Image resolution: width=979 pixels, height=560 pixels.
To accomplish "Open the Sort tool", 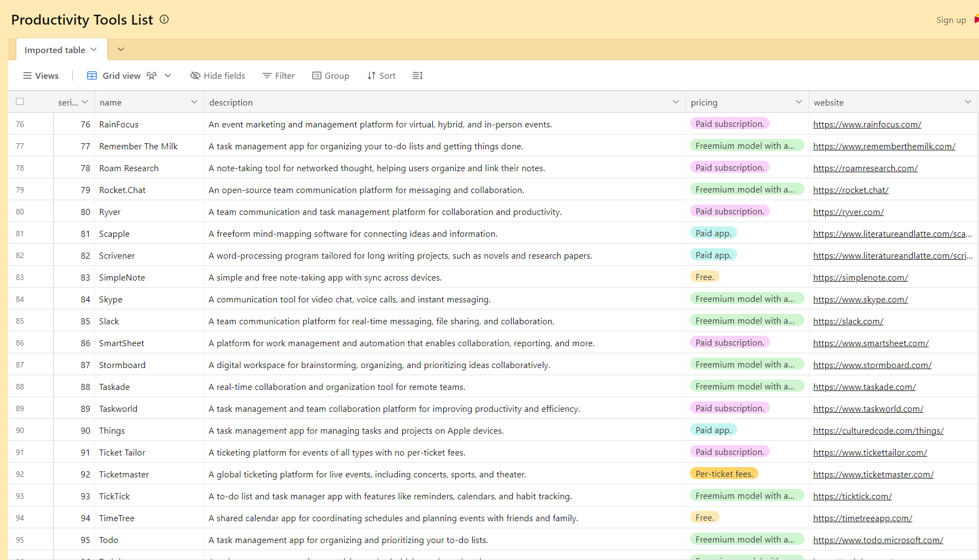I will click(x=381, y=76).
